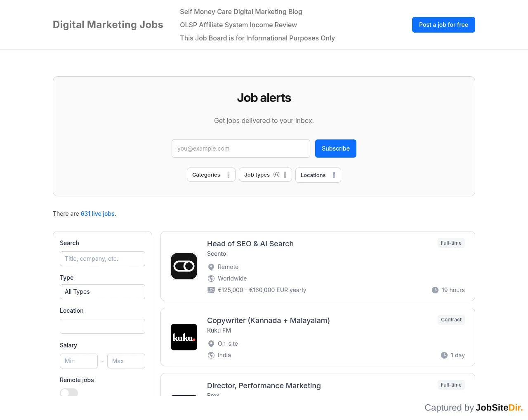Screen dimensions: 528x420
Task: Click the Max salary field
Action: click(x=126, y=361)
